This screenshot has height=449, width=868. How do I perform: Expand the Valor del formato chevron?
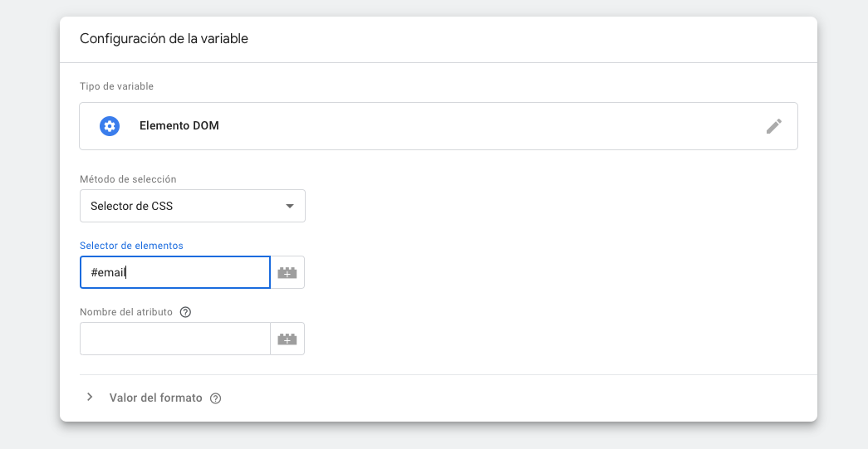click(90, 398)
